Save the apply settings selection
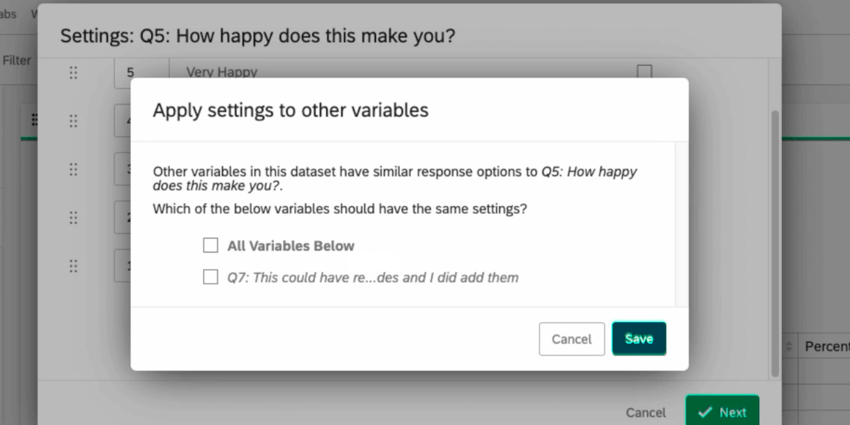Viewport: 850px width, 425px height. [x=638, y=339]
